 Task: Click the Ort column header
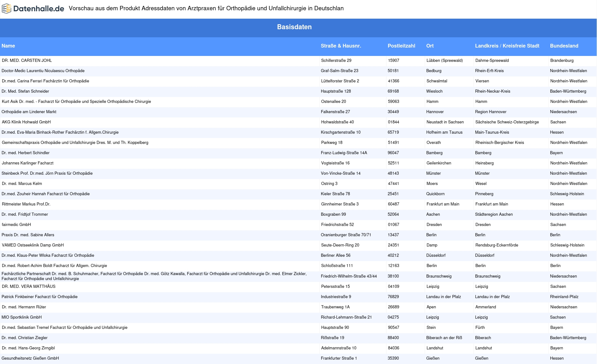click(x=430, y=46)
